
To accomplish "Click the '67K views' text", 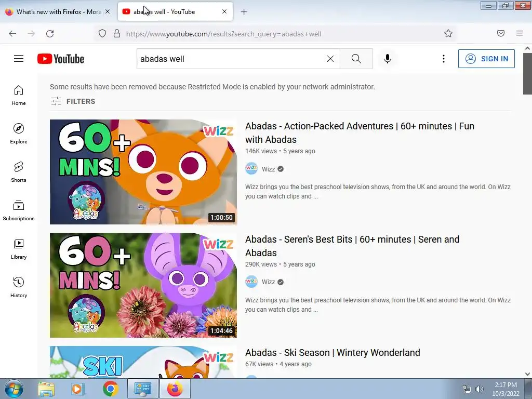I will [259, 364].
